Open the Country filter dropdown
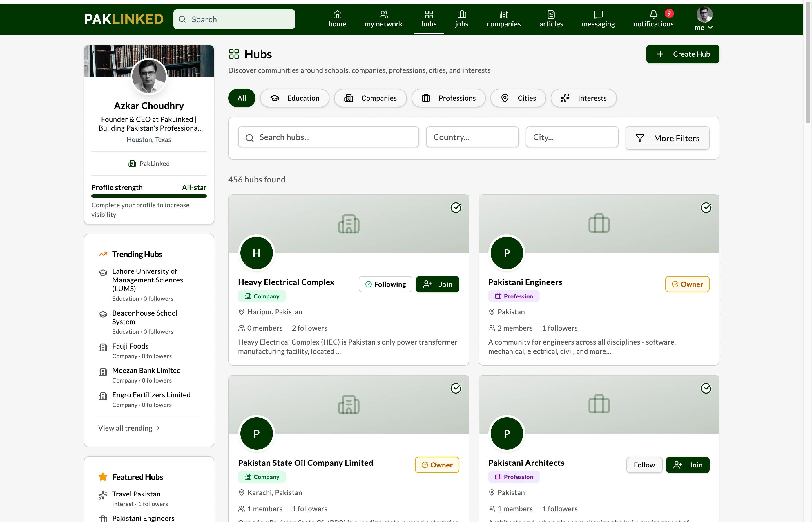Image resolution: width=812 pixels, height=522 pixels. (x=472, y=137)
